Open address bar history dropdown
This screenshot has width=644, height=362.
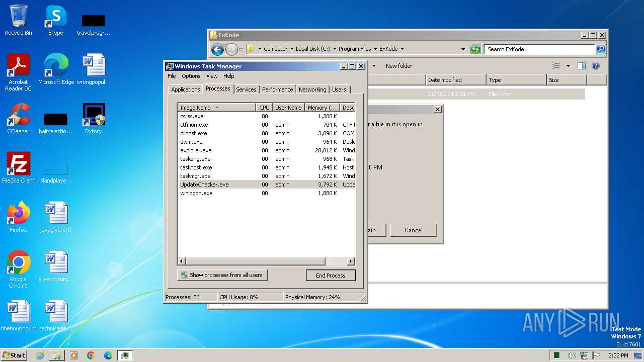point(463,49)
